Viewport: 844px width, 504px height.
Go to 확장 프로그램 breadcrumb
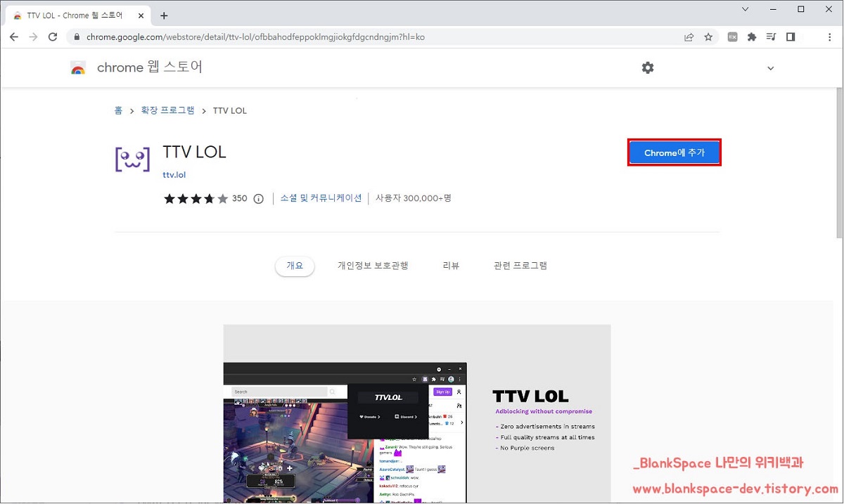point(168,110)
